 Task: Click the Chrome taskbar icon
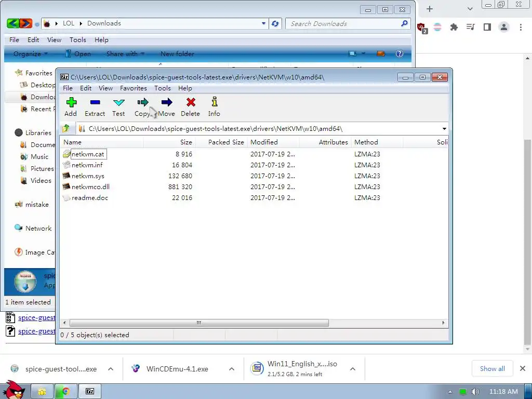[x=65, y=392]
